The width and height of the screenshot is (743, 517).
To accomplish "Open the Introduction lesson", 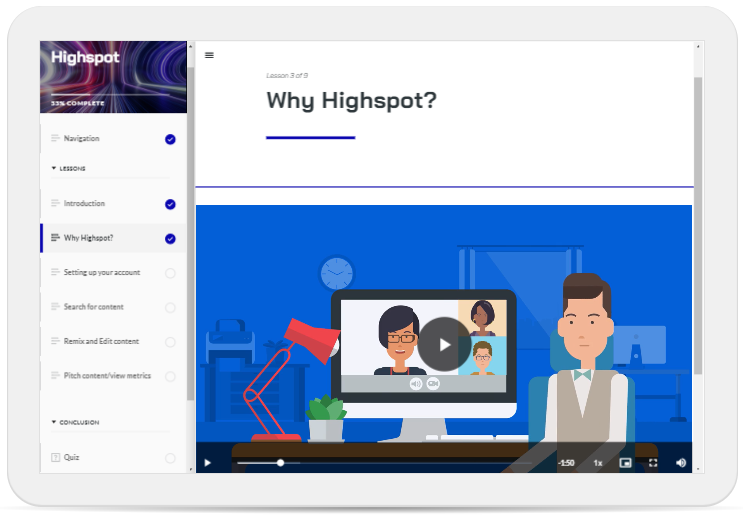I will coord(113,204).
